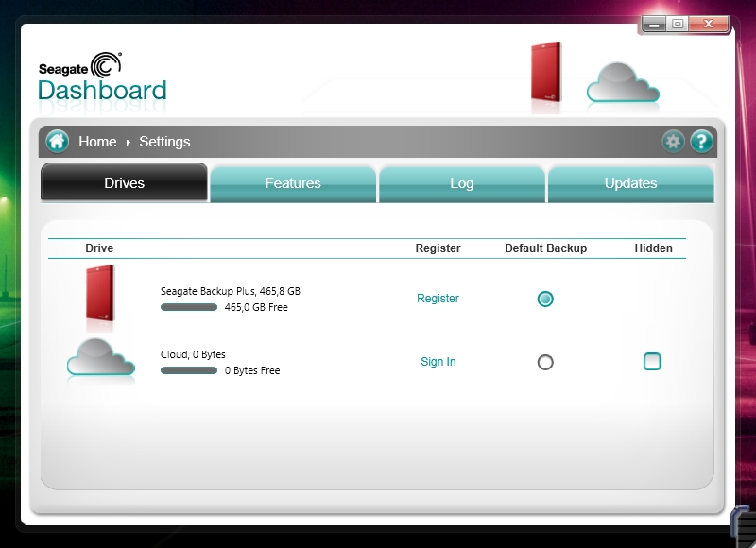Image resolution: width=756 pixels, height=548 pixels.
Task: Click the text '465,0 GB Free'
Action: (x=256, y=307)
